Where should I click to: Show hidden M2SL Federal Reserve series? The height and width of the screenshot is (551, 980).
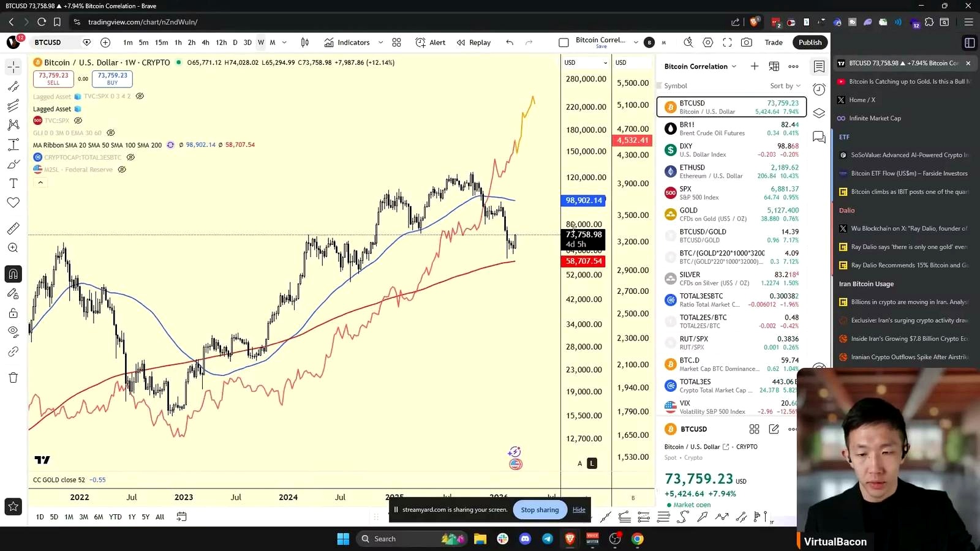click(122, 170)
